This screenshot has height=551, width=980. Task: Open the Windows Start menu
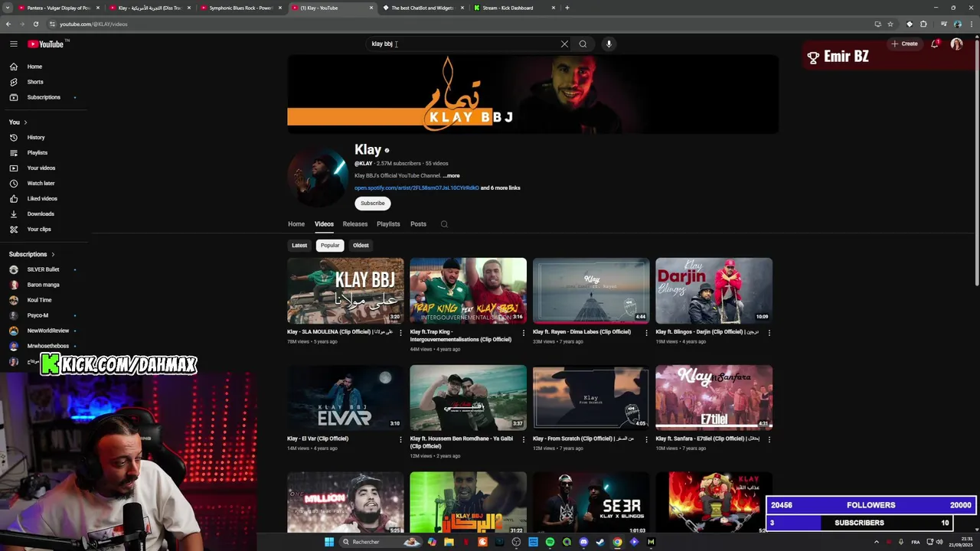329,542
